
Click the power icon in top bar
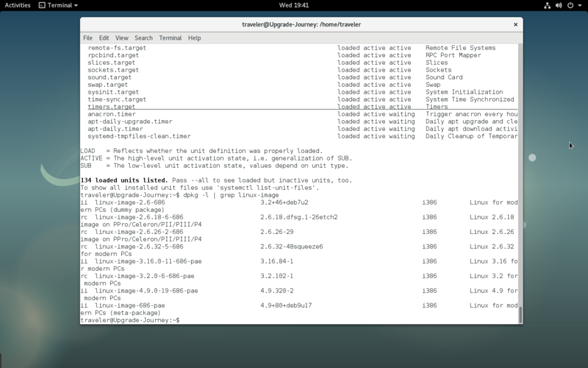pyautogui.click(x=570, y=5)
